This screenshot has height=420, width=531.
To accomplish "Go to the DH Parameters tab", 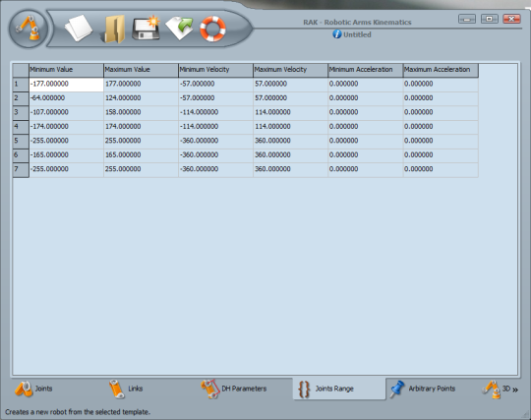I will pos(234,389).
